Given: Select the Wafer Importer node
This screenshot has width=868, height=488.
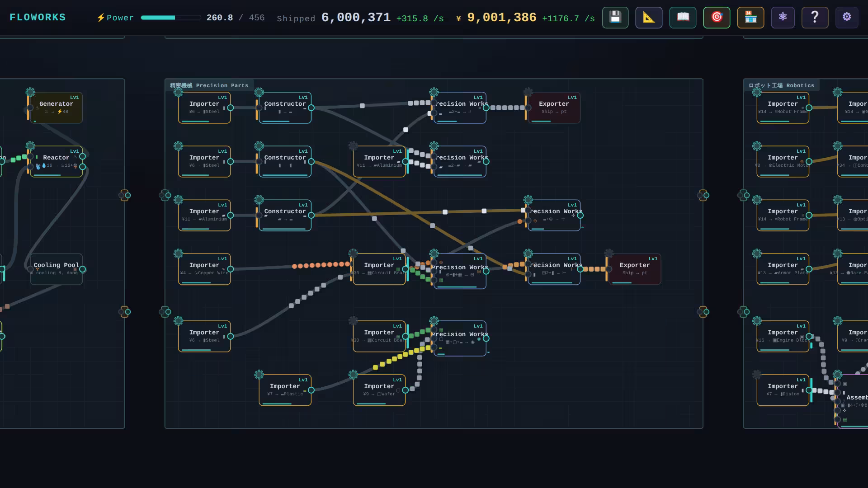Looking at the screenshot, I should click(379, 390).
